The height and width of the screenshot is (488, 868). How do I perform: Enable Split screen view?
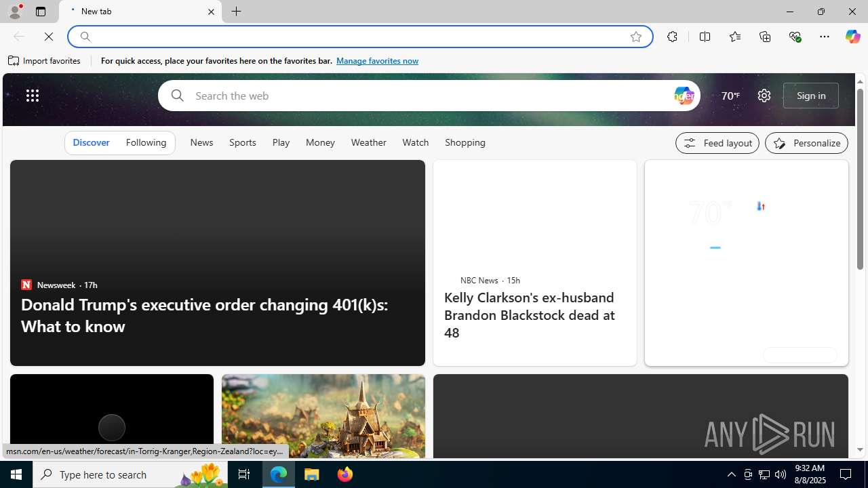(705, 37)
